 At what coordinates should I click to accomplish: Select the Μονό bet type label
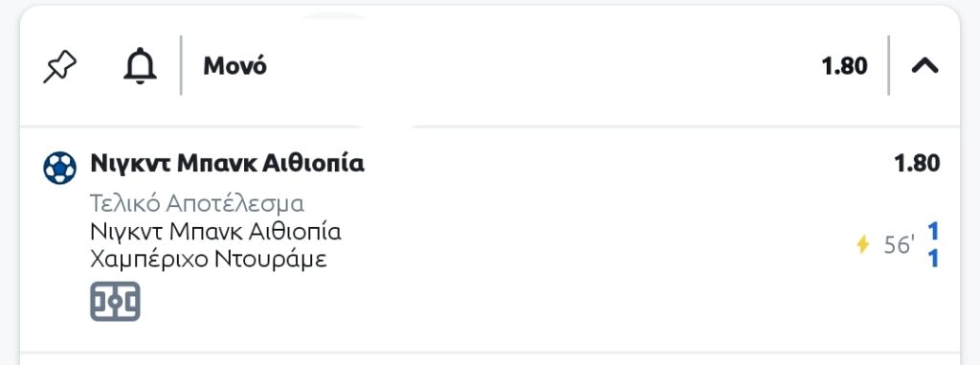(235, 66)
